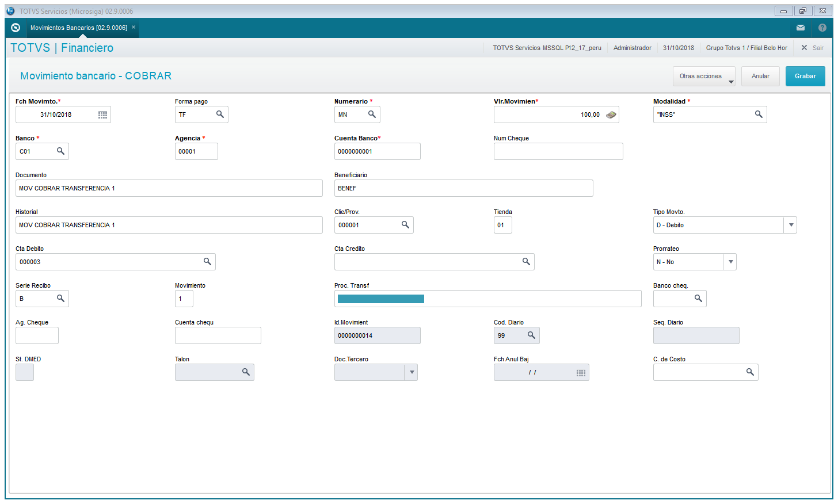
Task: Click Vlr.Movimien value 100,00
Action: pos(590,114)
